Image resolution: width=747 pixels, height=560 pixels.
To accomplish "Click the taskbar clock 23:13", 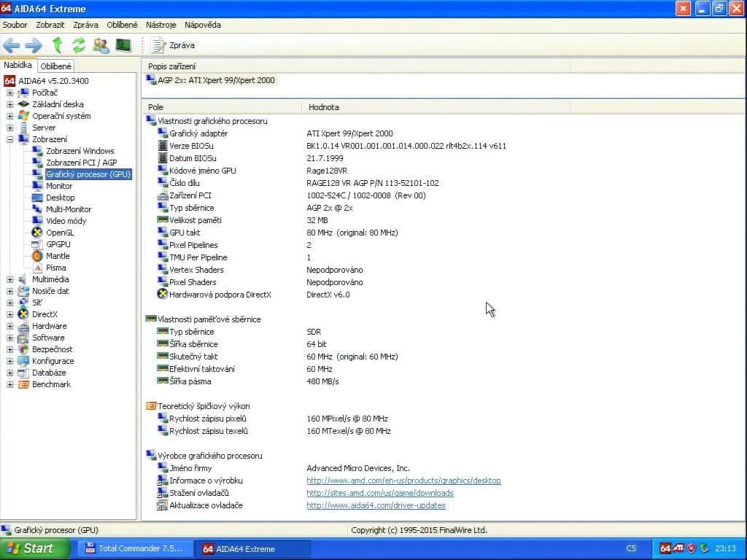I will pyautogui.click(x=725, y=548).
